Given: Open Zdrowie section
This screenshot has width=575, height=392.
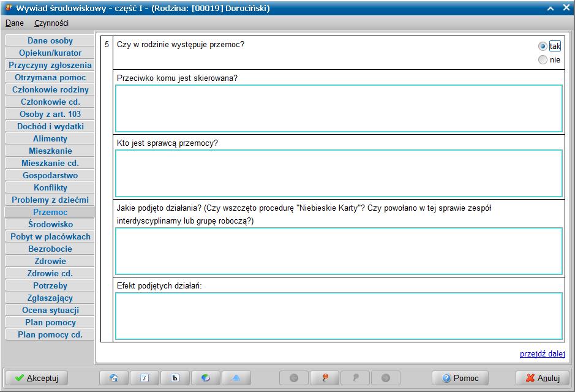Looking at the screenshot, I should pyautogui.click(x=50, y=261).
